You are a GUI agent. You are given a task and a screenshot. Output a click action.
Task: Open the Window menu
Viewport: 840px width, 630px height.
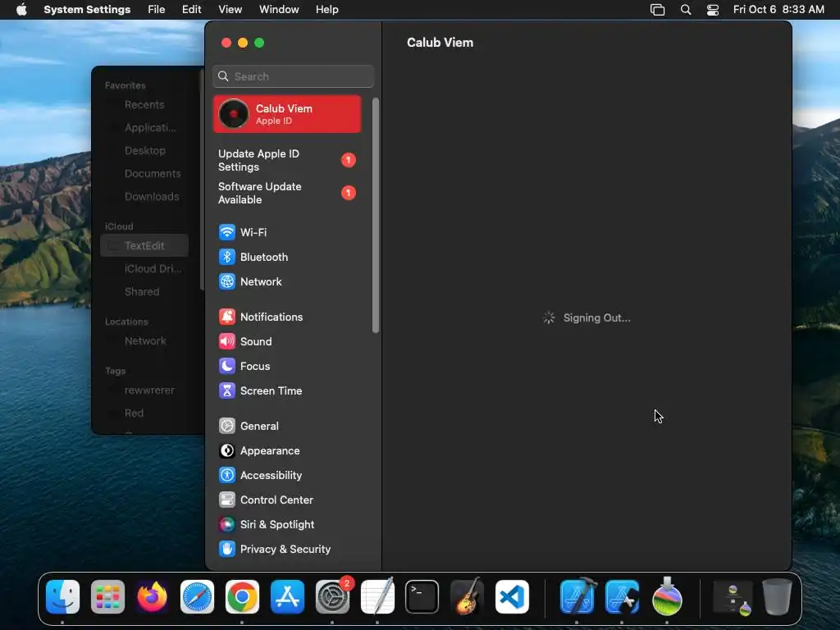[279, 10]
